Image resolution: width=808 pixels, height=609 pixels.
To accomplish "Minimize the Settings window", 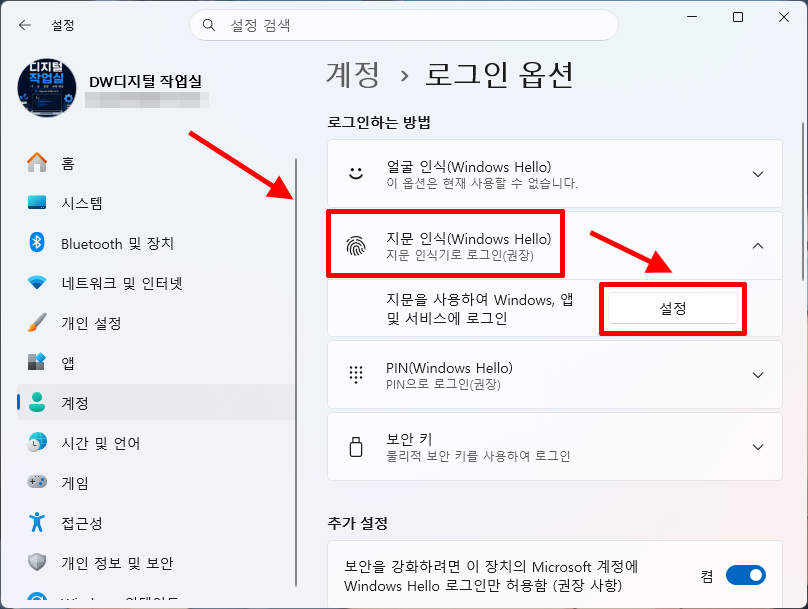I will pyautogui.click(x=692, y=17).
